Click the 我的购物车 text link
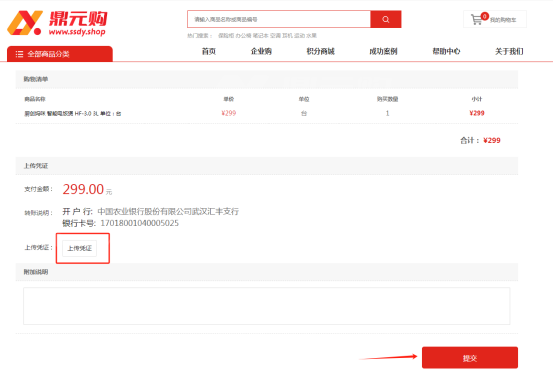This screenshot has width=554, height=372. click(x=503, y=20)
